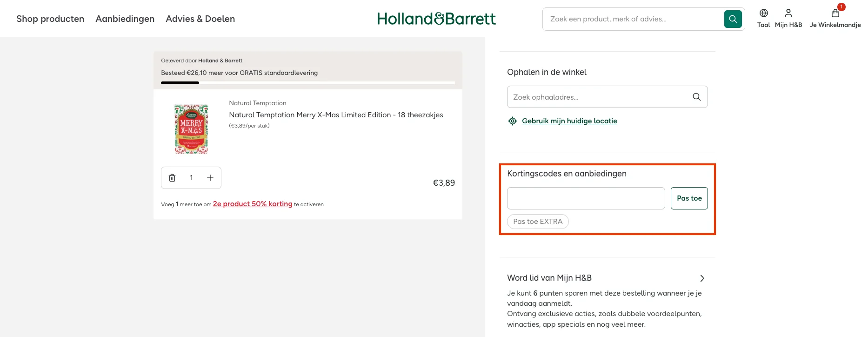Remove the tea product using the trash icon

pos(172,177)
